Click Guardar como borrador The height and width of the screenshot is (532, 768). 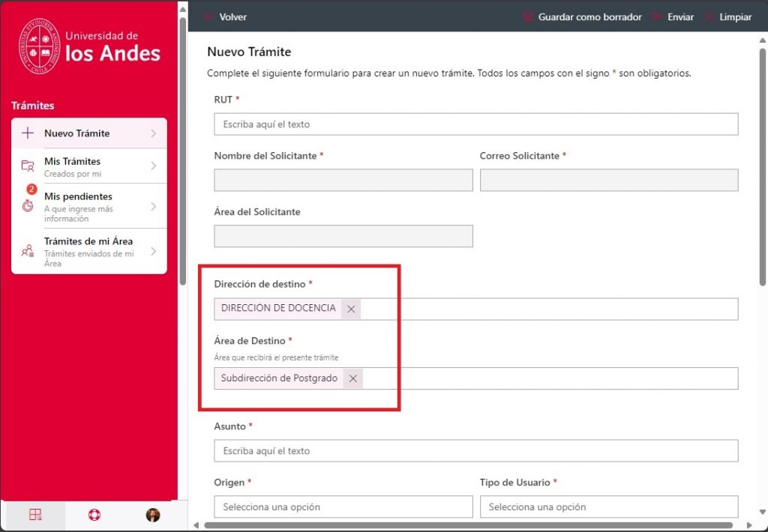pyautogui.click(x=582, y=16)
